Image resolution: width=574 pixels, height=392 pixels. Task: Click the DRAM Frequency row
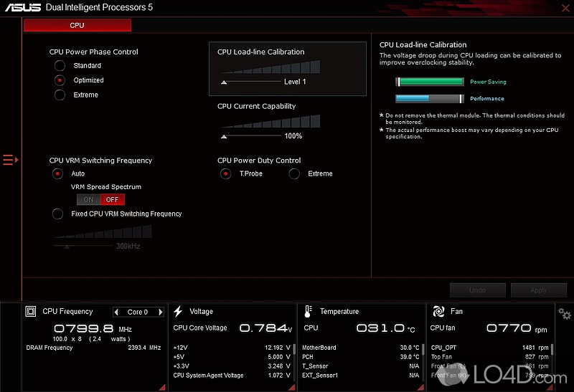pyautogui.click(x=93, y=348)
